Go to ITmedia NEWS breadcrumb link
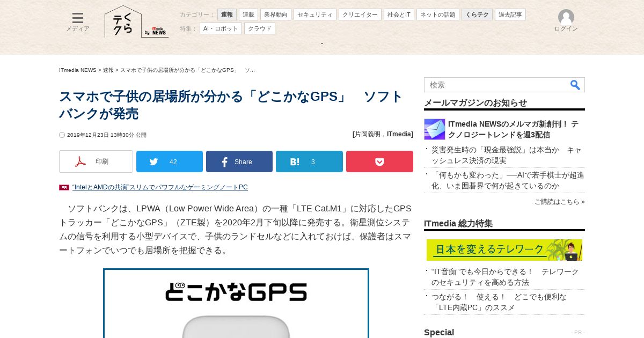644x338 pixels. (x=78, y=70)
